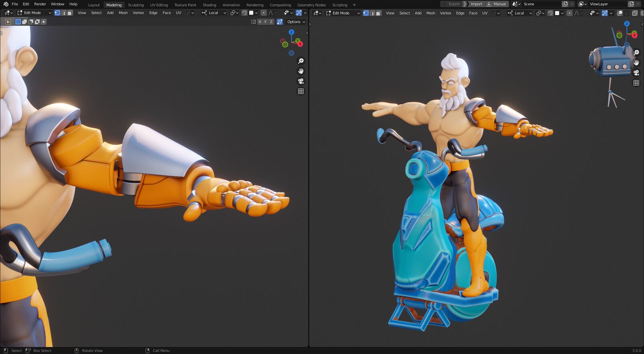Choose the Intersect Selection mode icon

click(x=44, y=22)
